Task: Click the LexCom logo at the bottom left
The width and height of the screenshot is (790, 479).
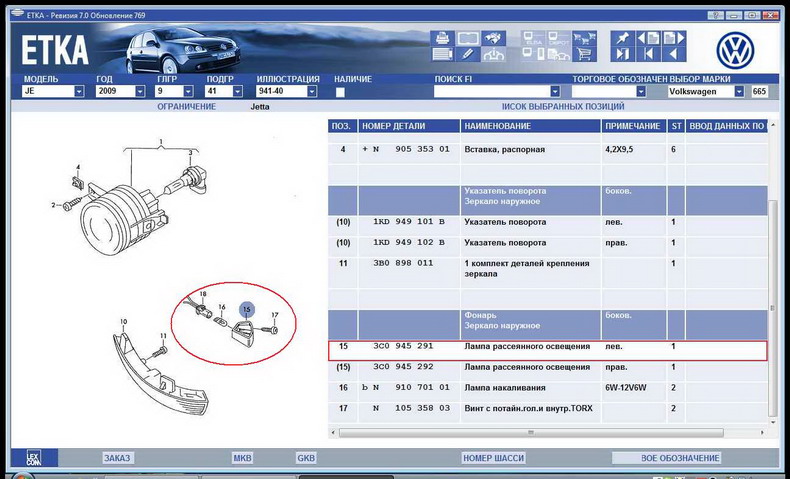Action: point(34,458)
